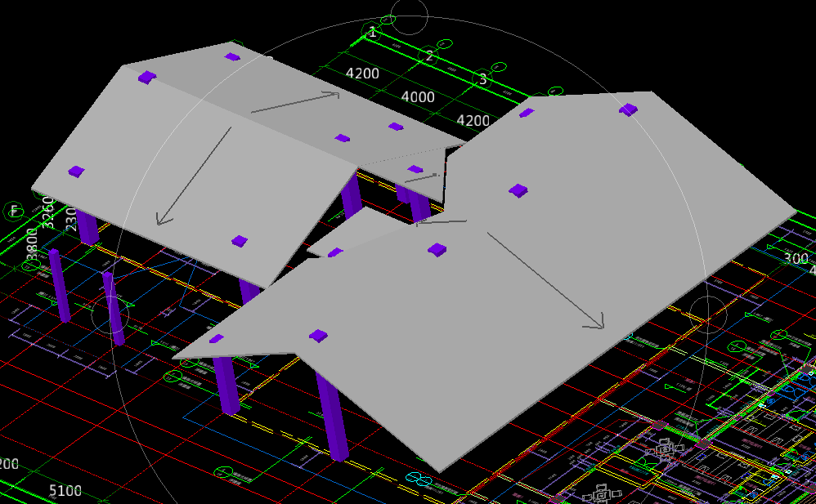The height and width of the screenshot is (504, 816).
Task: Click the 4000 dimension text
Action: pyautogui.click(x=418, y=96)
